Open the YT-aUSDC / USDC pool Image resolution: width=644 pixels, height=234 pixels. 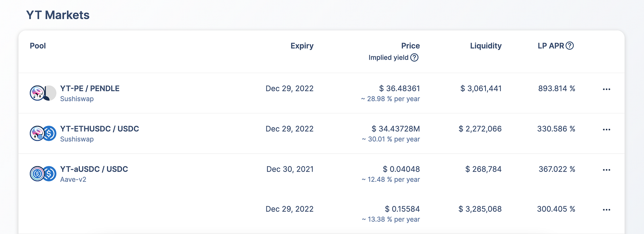[x=94, y=169]
